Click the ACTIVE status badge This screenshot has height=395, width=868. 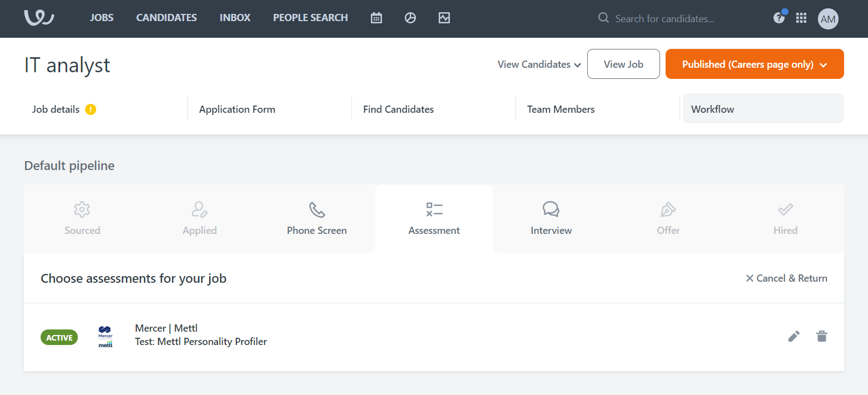(59, 337)
